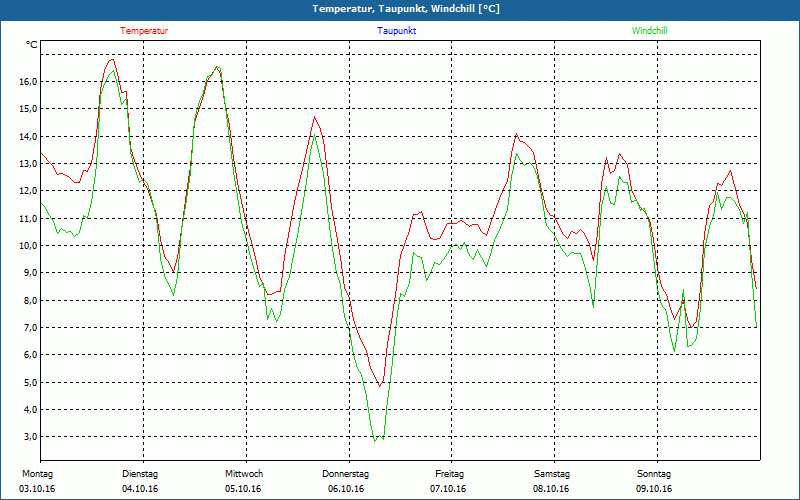The width and height of the screenshot is (800, 500).
Task: Click the red Temperatur legend label
Action: (144, 31)
